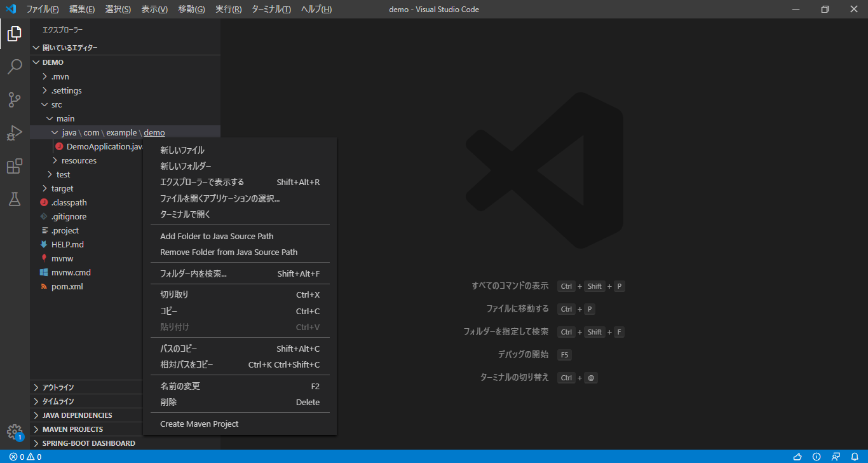Image resolution: width=868 pixels, height=463 pixels.
Task: Click the mvnw file icon
Action: click(44, 258)
